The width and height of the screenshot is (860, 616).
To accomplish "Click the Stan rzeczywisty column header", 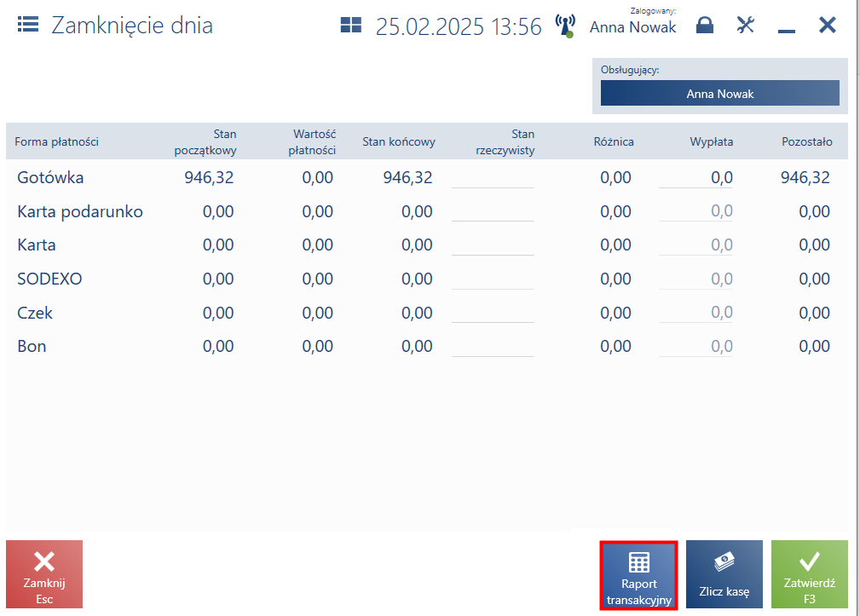I will coord(505,142).
